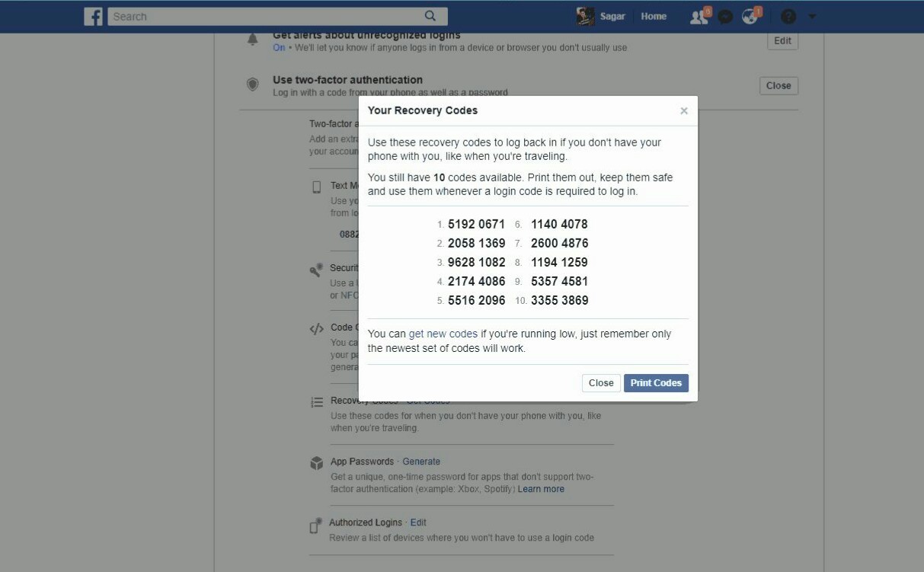924x572 pixels.
Task: Click Sagar's profile picture
Action: 585,16
